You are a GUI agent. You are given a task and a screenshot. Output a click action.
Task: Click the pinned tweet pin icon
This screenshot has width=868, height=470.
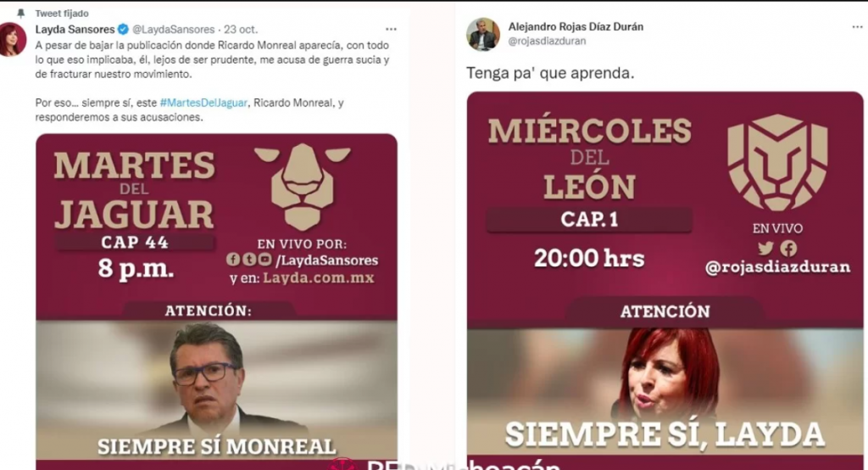[21, 14]
